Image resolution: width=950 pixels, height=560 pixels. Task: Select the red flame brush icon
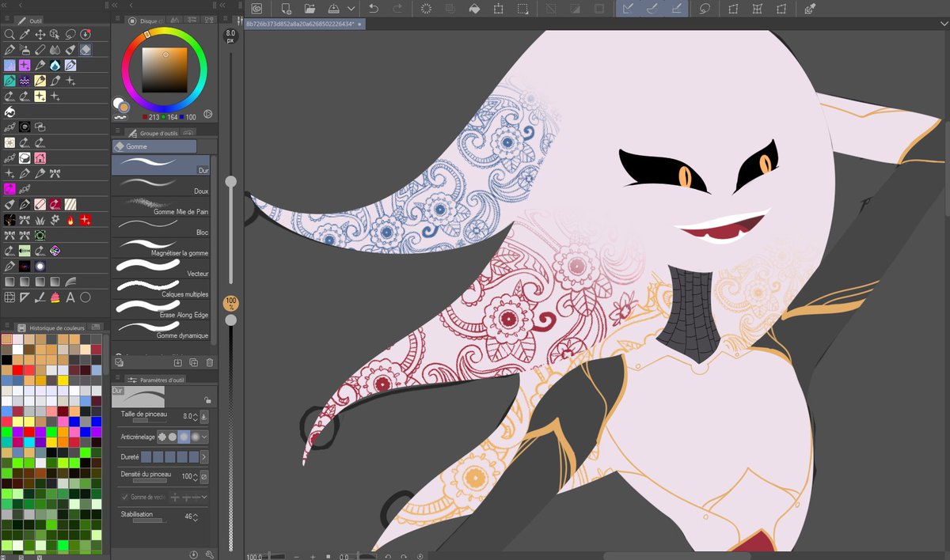pyautogui.click(x=70, y=219)
